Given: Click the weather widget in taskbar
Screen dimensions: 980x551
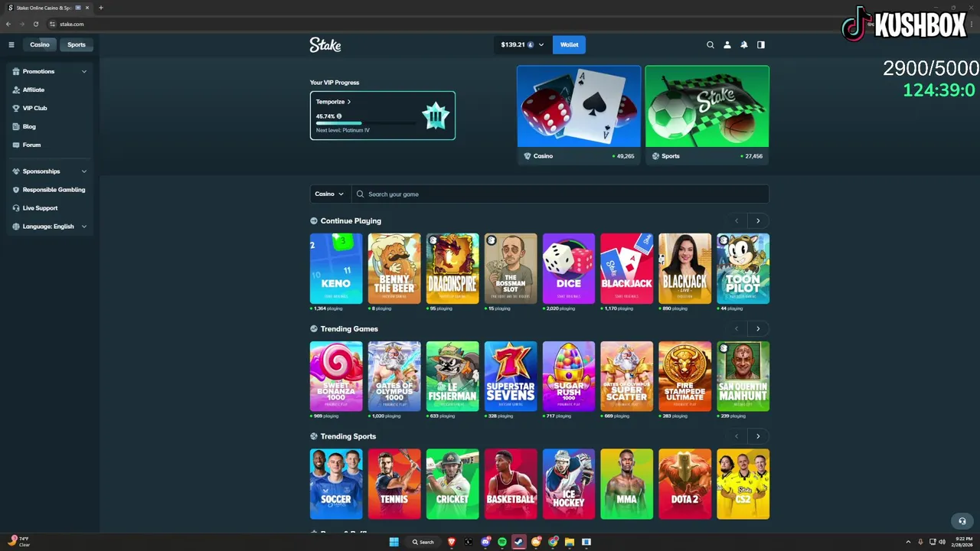Looking at the screenshot, I should click(19, 542).
